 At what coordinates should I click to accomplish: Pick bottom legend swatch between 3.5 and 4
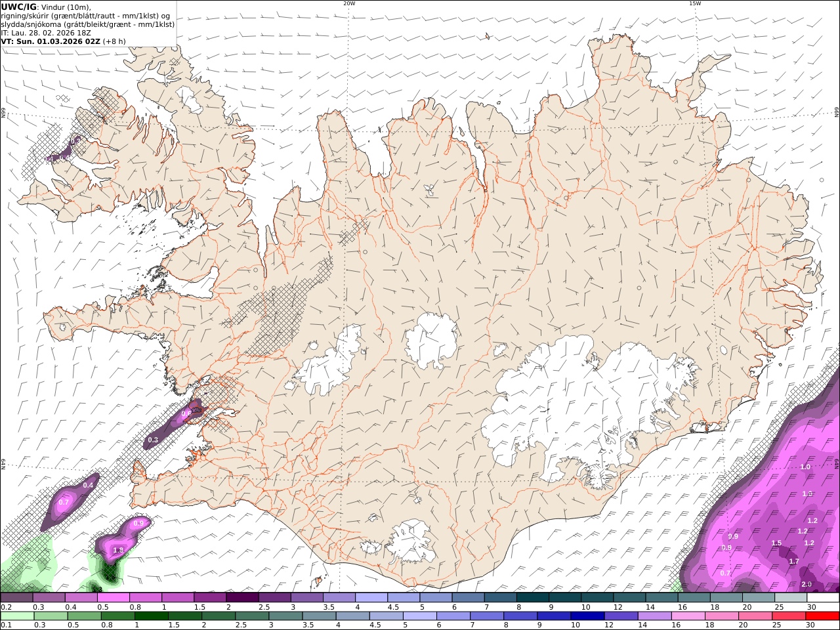(318, 616)
